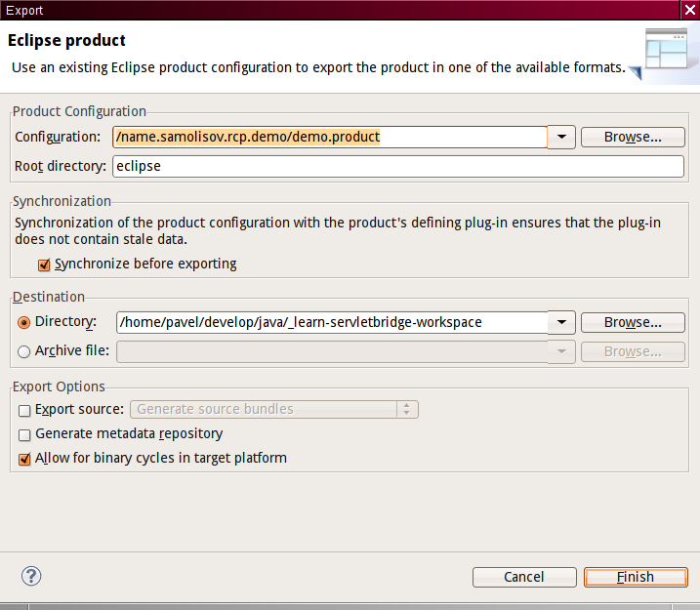Select the Archive file radio button
700x610 pixels.
tap(24, 351)
